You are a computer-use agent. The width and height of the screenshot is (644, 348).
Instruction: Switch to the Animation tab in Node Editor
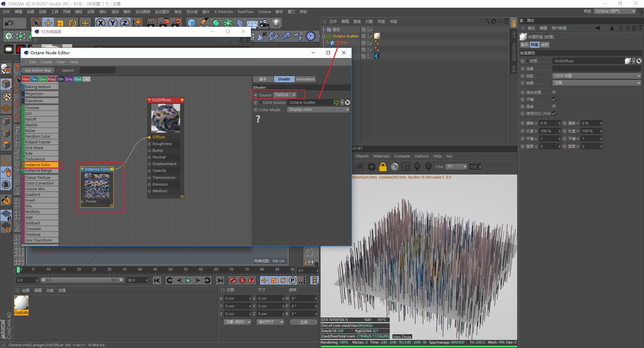(x=305, y=79)
